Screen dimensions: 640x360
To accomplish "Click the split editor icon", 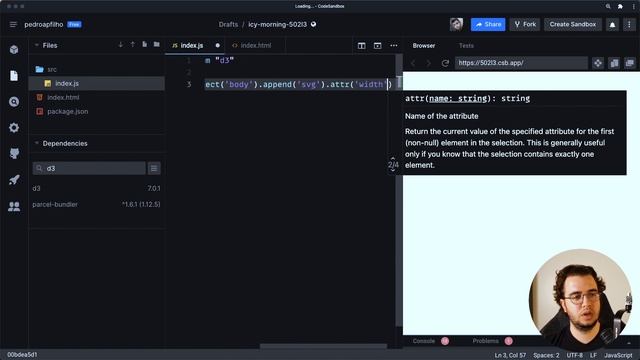I will coord(362,45).
